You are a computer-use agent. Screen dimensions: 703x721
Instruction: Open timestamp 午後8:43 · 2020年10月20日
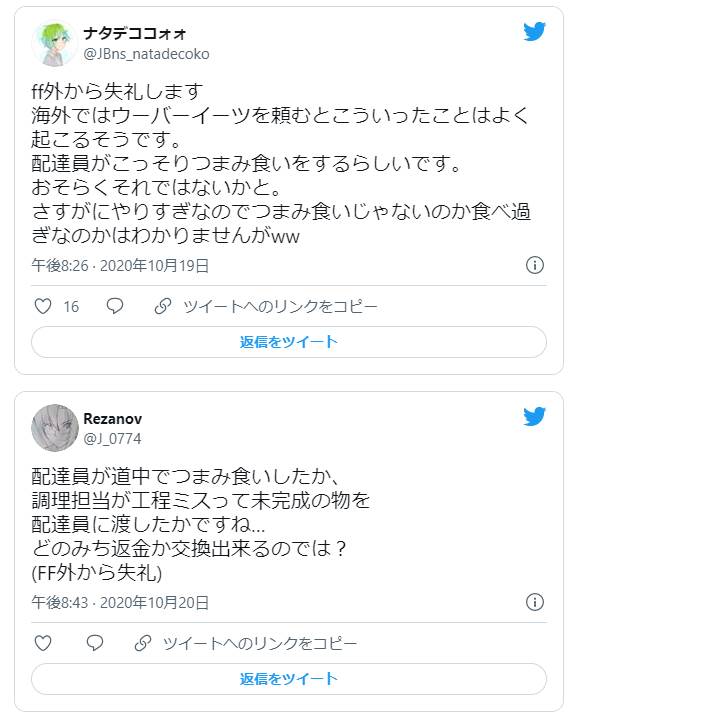coord(120,602)
